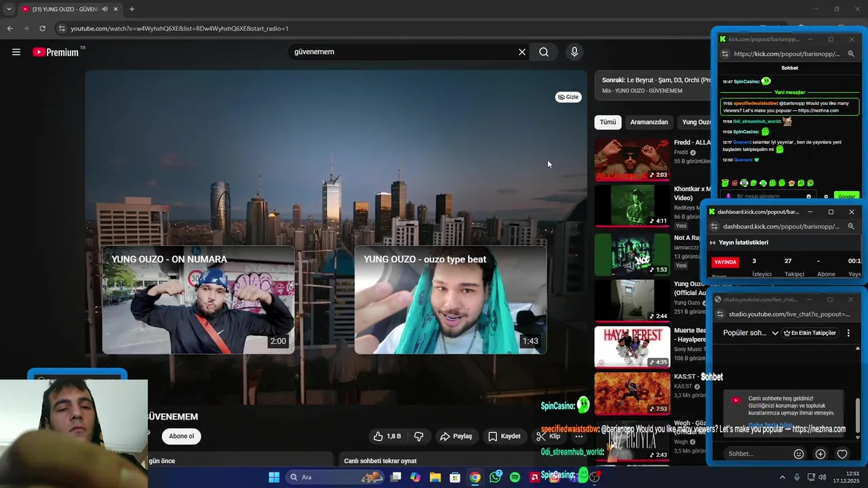Open Microsoft Store from taskbar
Viewport: 868px width, 488px height.
coord(455,477)
